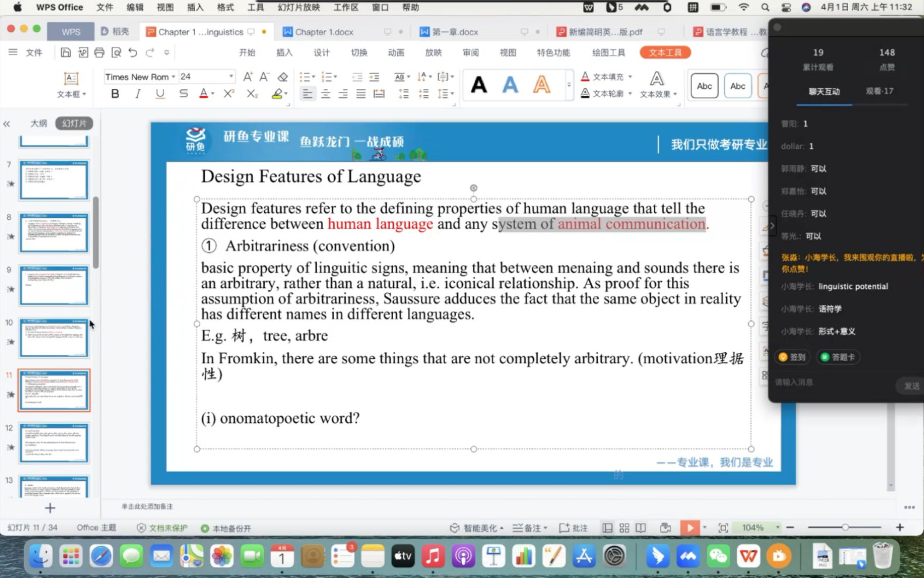Click the 发送 send button in chat
Viewport: 924px width, 578px height.
pos(911,386)
